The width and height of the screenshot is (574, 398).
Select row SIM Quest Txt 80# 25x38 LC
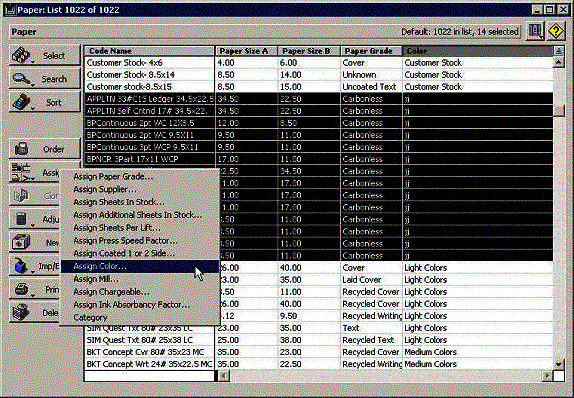[x=318, y=340]
